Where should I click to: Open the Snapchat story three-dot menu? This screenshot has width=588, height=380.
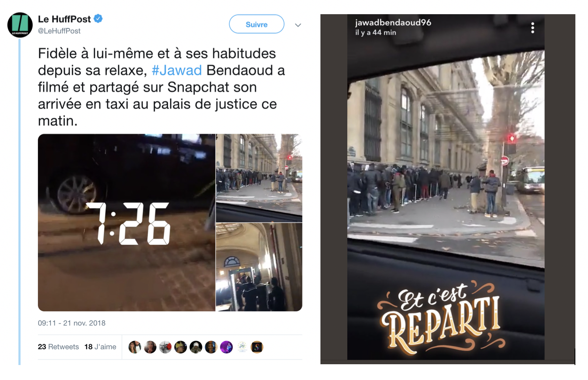533,28
